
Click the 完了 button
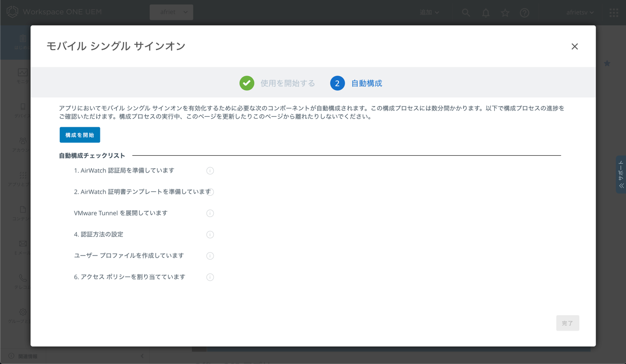click(568, 323)
